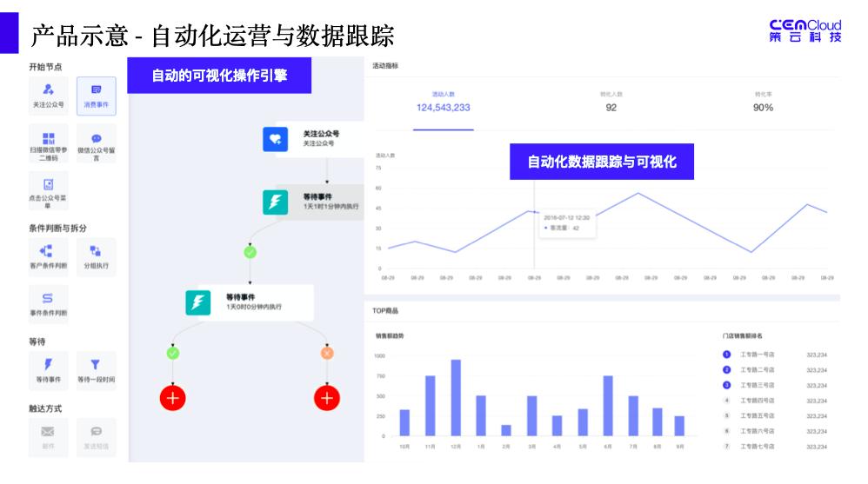Screen dimensions: 868x484
Task: Switch to the 转化率 90% metric tab
Action: click(763, 103)
